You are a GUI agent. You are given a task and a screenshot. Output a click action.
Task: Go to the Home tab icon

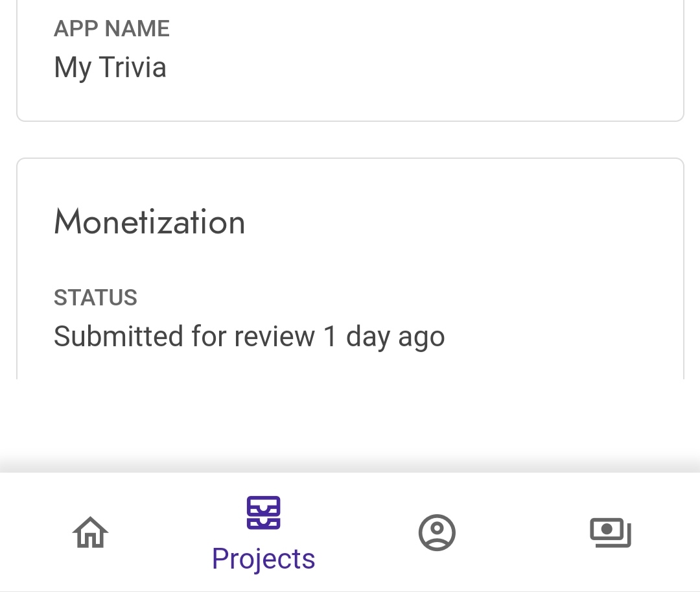90,532
